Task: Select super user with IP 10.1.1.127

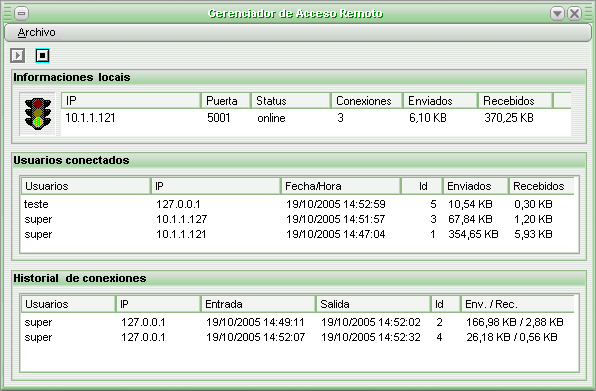Action: 298,219
